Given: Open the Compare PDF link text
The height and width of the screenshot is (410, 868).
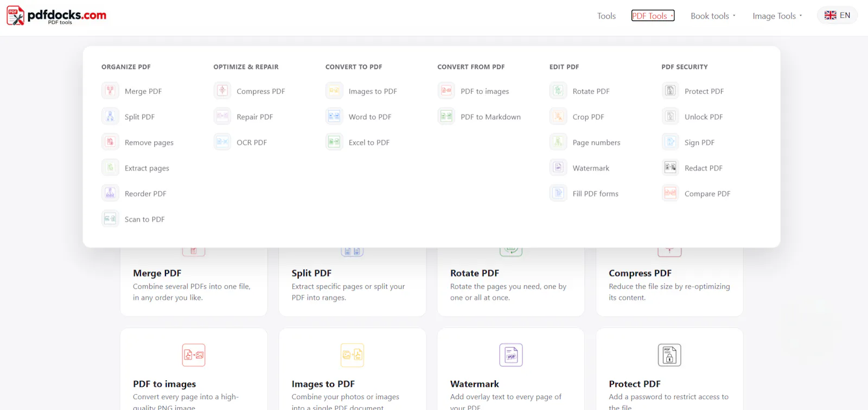Looking at the screenshot, I should [x=707, y=193].
